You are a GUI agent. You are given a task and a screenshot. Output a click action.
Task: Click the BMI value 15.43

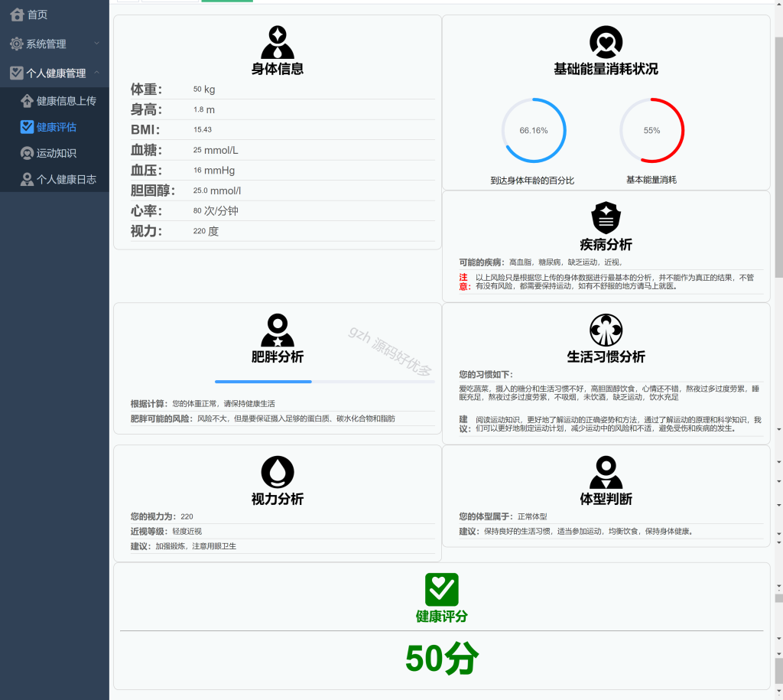[203, 129]
